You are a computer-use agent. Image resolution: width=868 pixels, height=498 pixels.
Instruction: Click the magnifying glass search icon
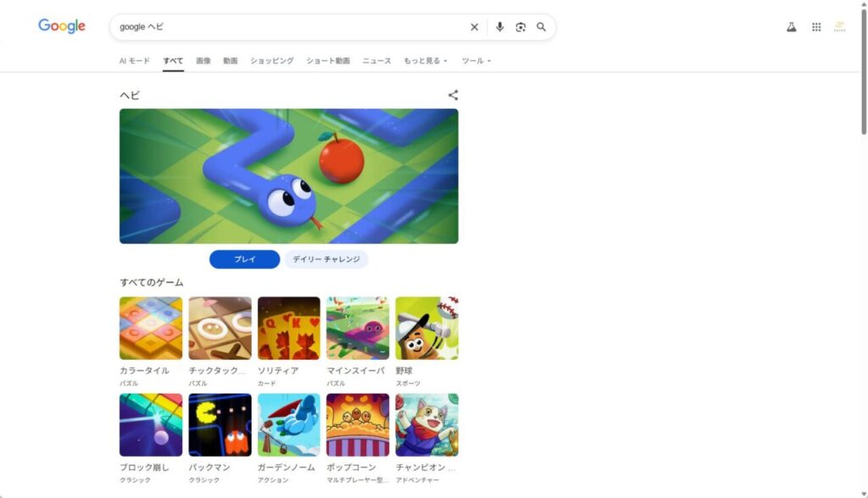point(542,27)
